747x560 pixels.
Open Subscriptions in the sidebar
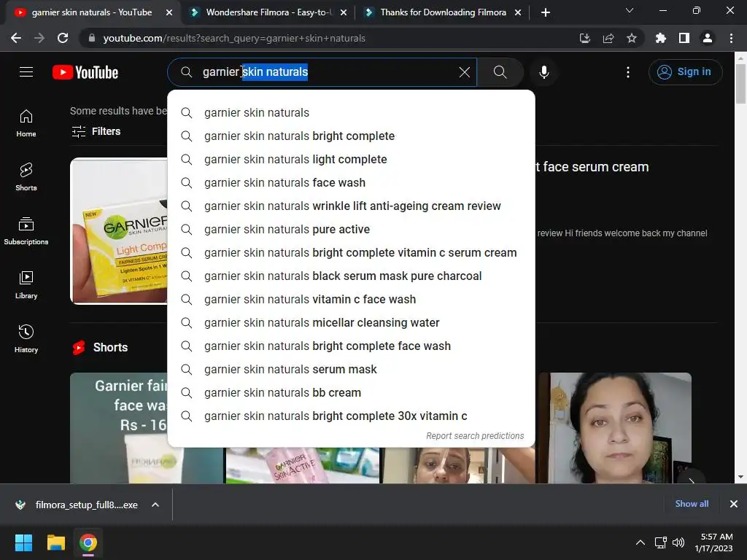26,231
